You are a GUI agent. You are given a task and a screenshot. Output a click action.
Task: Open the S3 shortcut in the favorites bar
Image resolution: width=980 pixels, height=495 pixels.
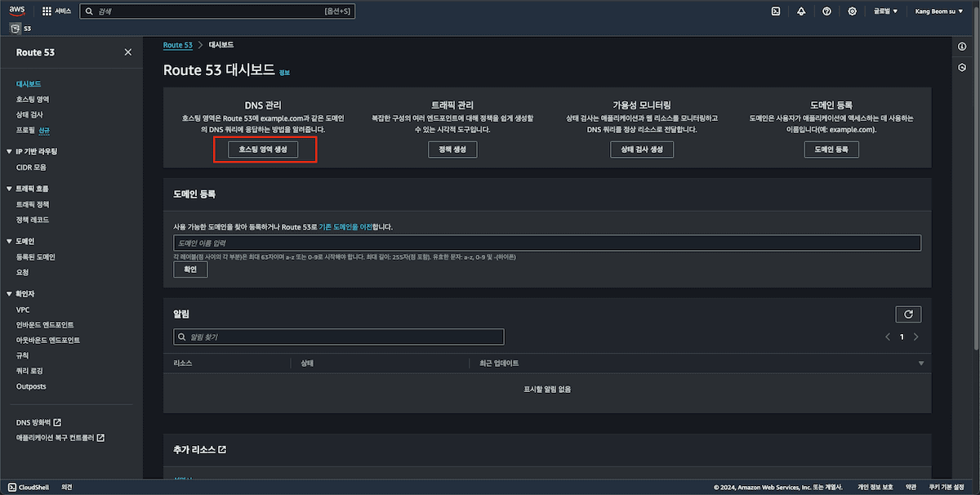click(x=20, y=29)
